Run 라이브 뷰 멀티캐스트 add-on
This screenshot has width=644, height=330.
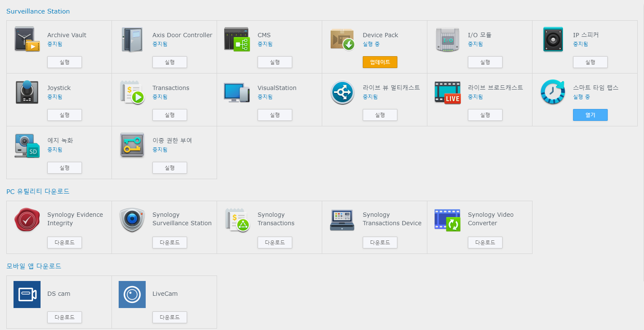(x=380, y=115)
